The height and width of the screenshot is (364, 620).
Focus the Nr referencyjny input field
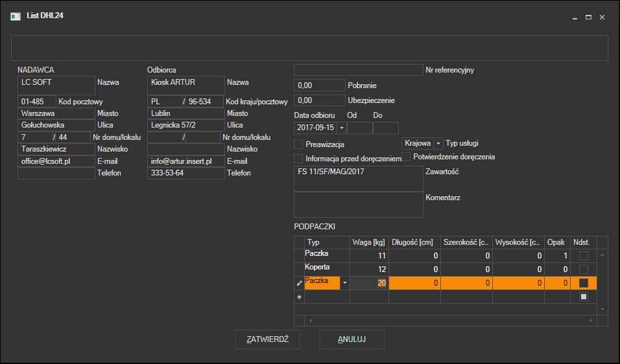tap(358, 70)
